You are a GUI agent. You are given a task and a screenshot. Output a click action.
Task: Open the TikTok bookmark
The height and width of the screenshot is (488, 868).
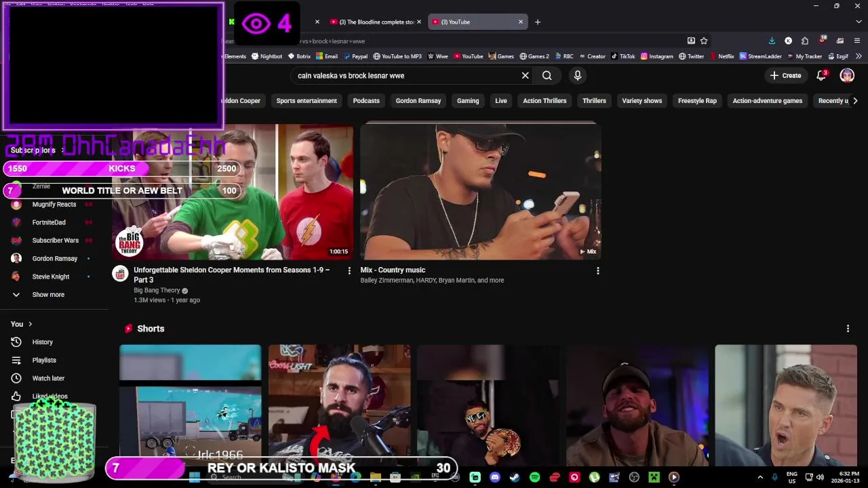[623, 56]
